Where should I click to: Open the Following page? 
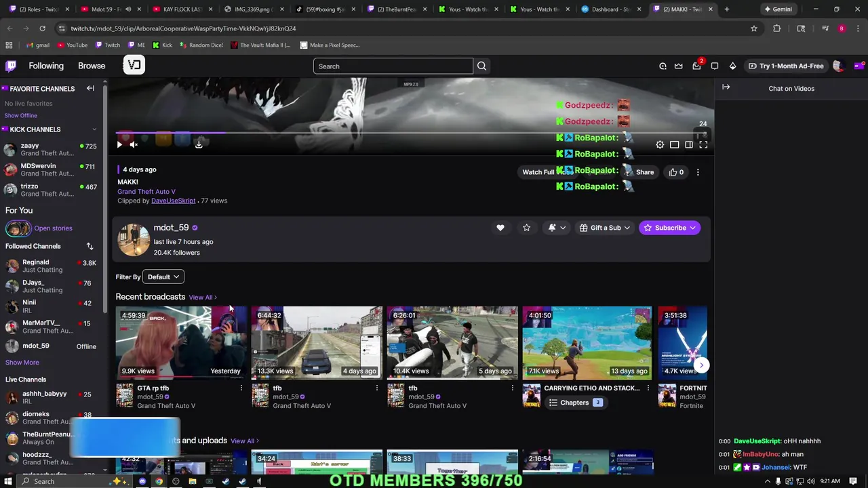(x=46, y=66)
